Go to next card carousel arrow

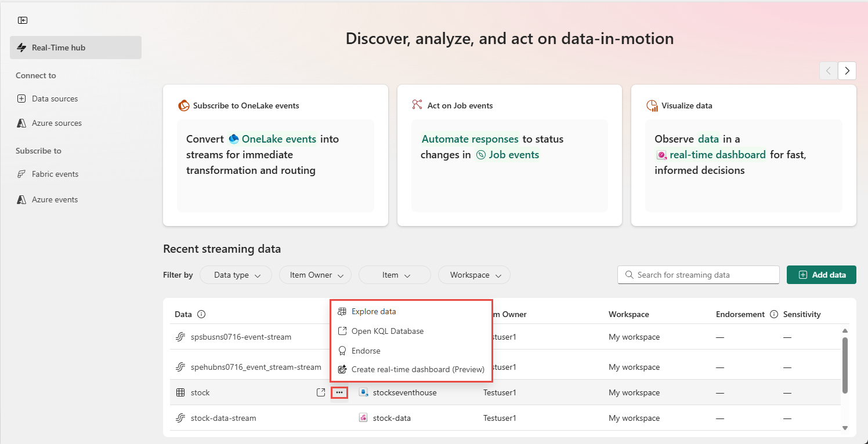847,71
